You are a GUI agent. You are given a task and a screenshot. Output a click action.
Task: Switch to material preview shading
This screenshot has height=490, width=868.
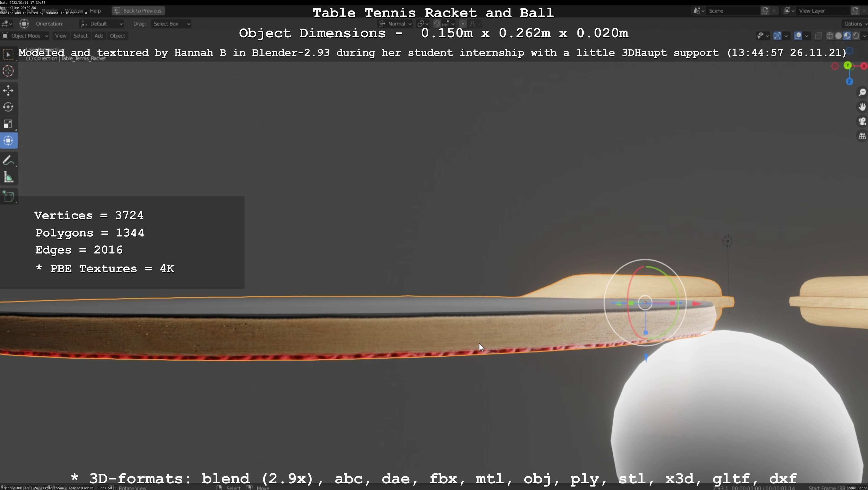tap(847, 36)
